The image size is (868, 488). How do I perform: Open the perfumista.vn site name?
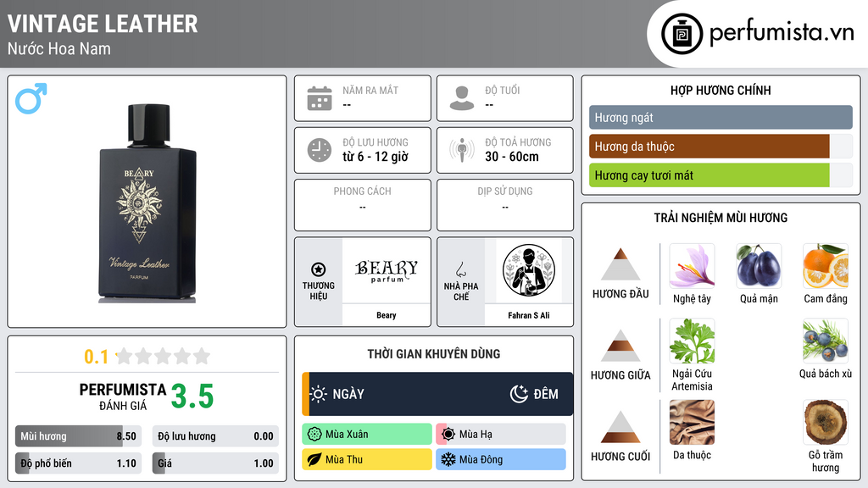pyautogui.click(x=782, y=33)
